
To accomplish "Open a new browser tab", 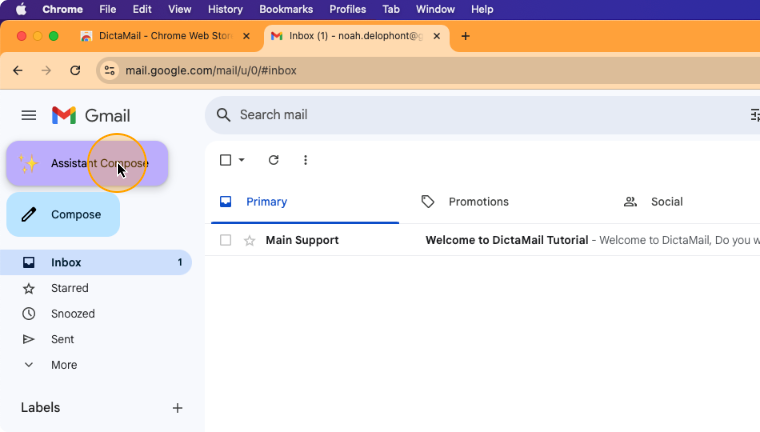I will click(x=465, y=36).
